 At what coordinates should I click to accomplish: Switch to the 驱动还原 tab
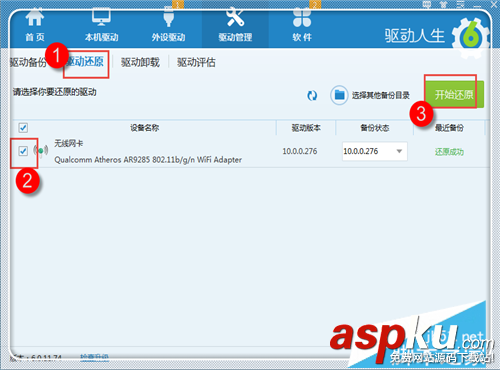(x=86, y=62)
